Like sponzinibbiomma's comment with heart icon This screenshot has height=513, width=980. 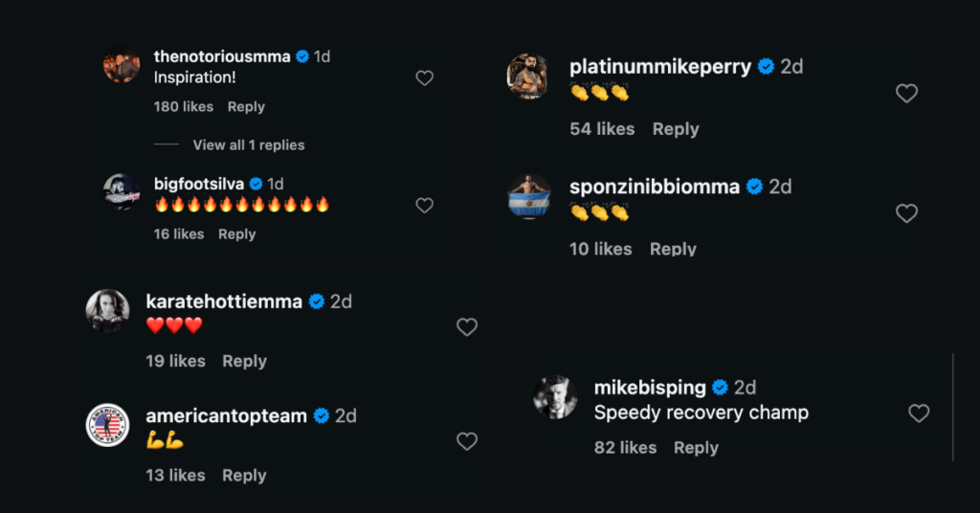[x=906, y=213]
